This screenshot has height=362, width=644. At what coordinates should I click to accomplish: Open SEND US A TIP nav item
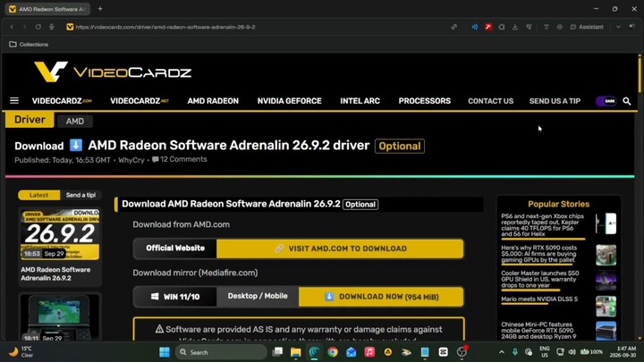coord(555,101)
